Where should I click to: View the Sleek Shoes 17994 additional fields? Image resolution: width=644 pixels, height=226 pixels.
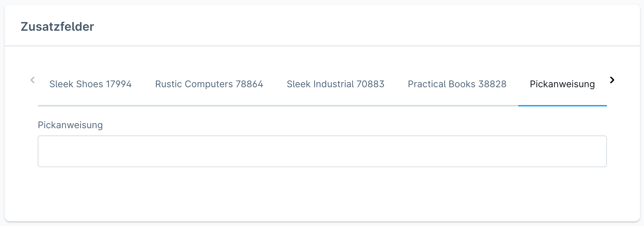point(90,84)
